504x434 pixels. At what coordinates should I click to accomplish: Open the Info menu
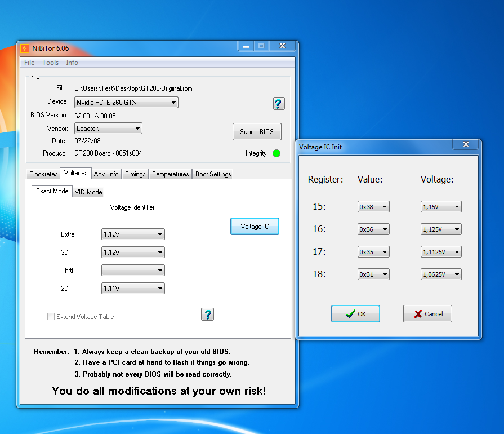tap(72, 63)
